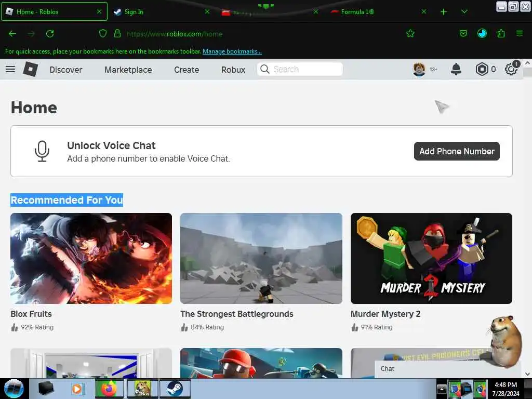Image resolution: width=532 pixels, height=399 pixels.
Task: Open the Pocket save icon
Action: 463,33
